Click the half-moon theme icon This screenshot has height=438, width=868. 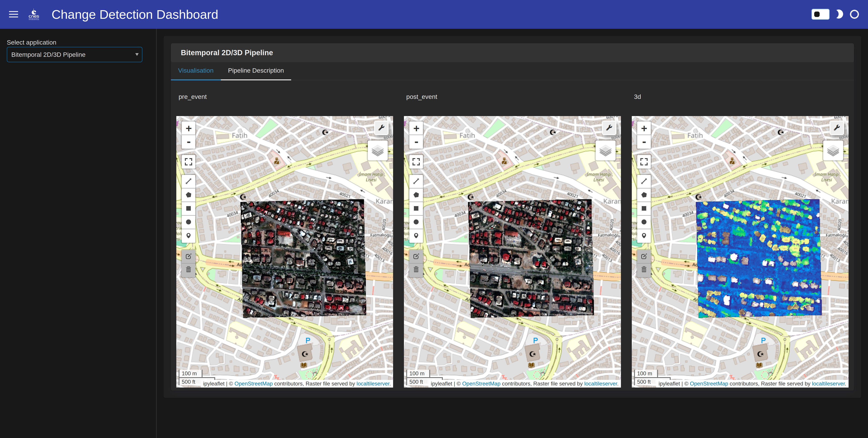839,14
